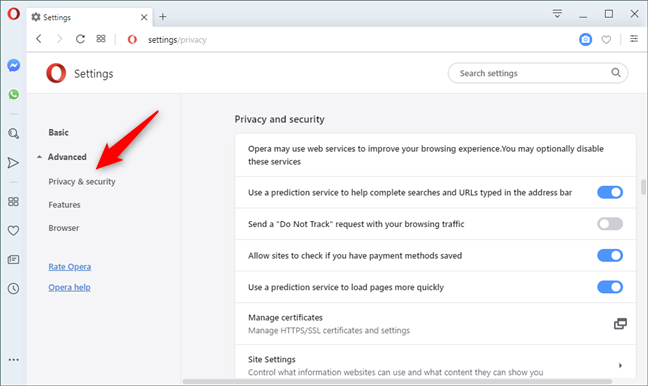648x386 pixels.
Task: Go back to the previous page
Action: pos(39,39)
